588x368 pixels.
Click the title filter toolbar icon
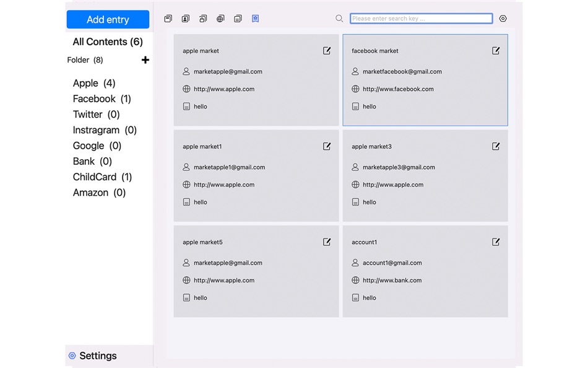168,19
